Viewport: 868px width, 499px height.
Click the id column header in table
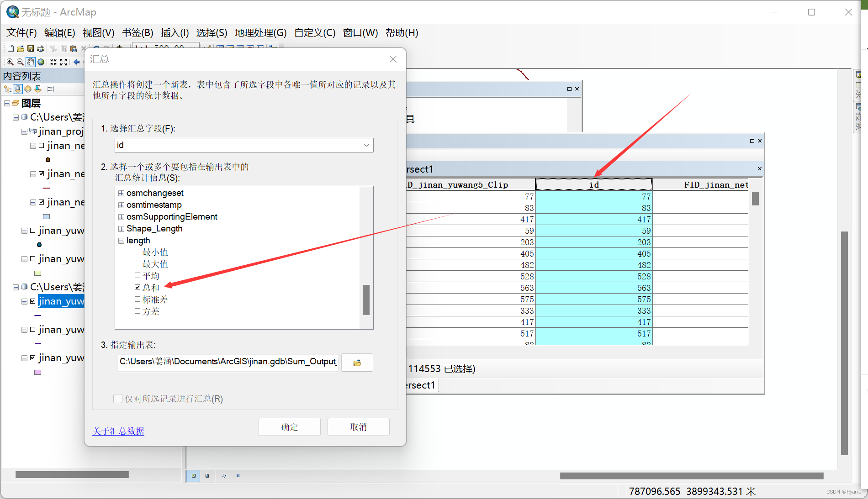[594, 184]
